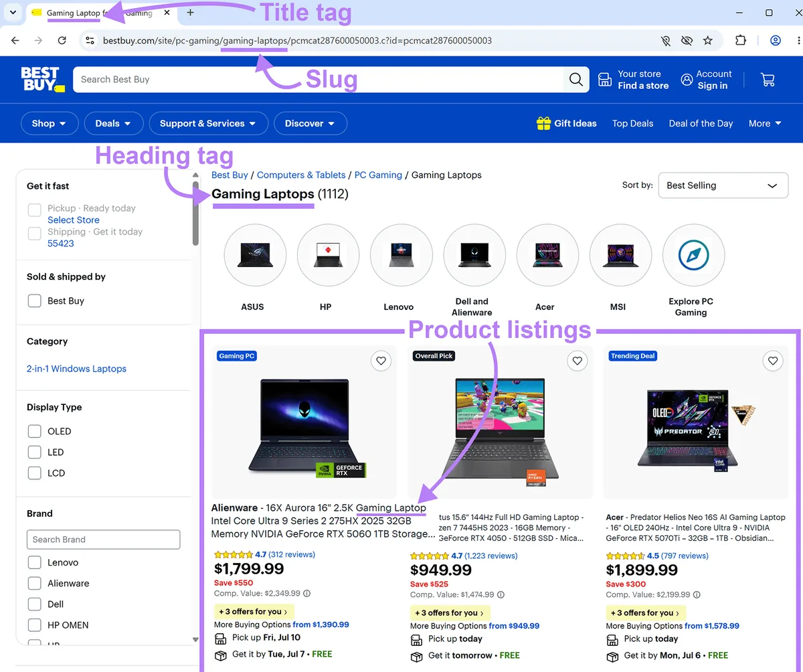Click the Account person icon
Viewport: 803px width, 672px height.
tap(687, 80)
